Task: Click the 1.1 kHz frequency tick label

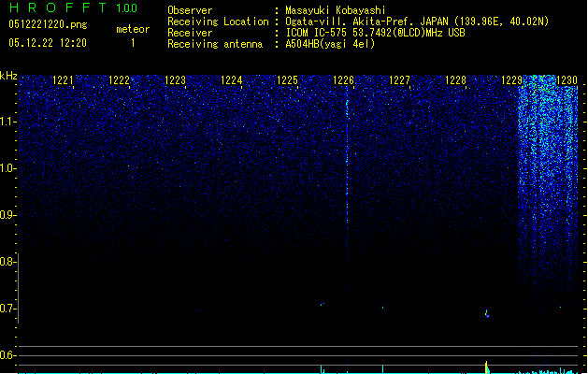Action: (x=7, y=122)
